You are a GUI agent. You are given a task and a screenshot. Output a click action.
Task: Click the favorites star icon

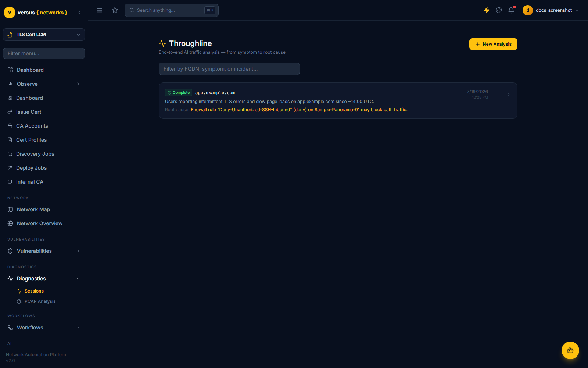pos(115,10)
